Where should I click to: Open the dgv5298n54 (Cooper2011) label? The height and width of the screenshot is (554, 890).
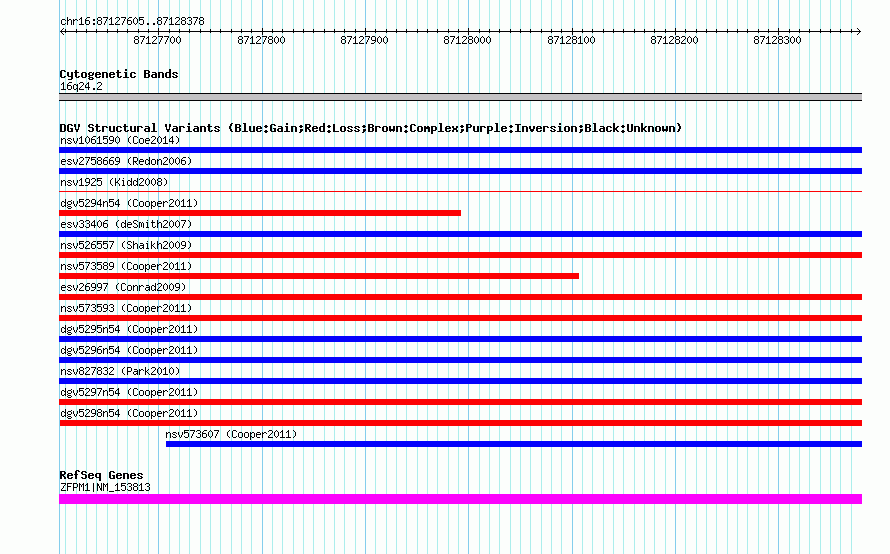pos(129,413)
